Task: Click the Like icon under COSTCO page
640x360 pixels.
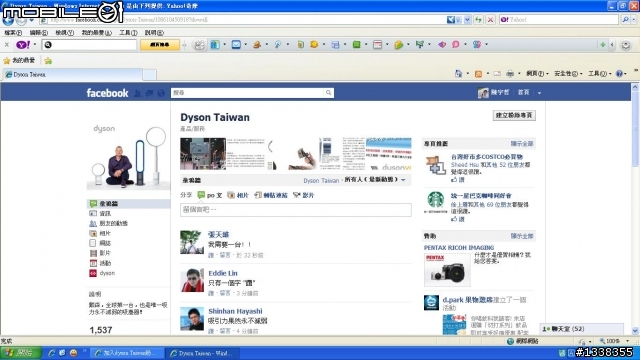Action: pos(454,180)
